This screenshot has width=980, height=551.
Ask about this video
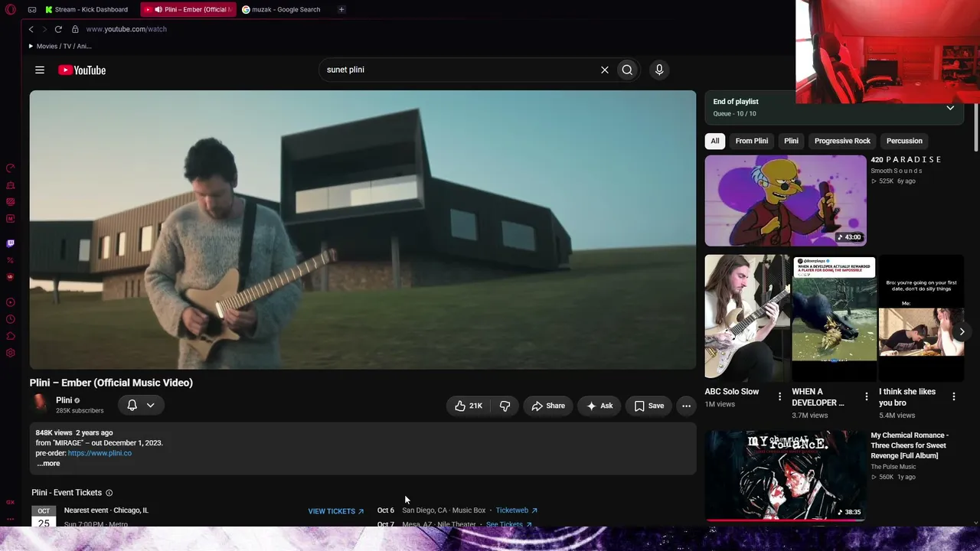click(x=599, y=406)
